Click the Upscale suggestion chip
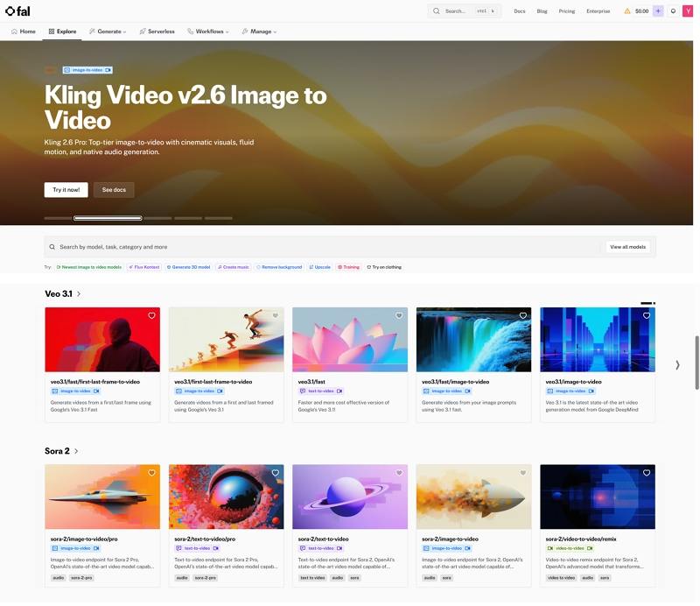Viewport: 700px width, 606px height. (x=319, y=267)
